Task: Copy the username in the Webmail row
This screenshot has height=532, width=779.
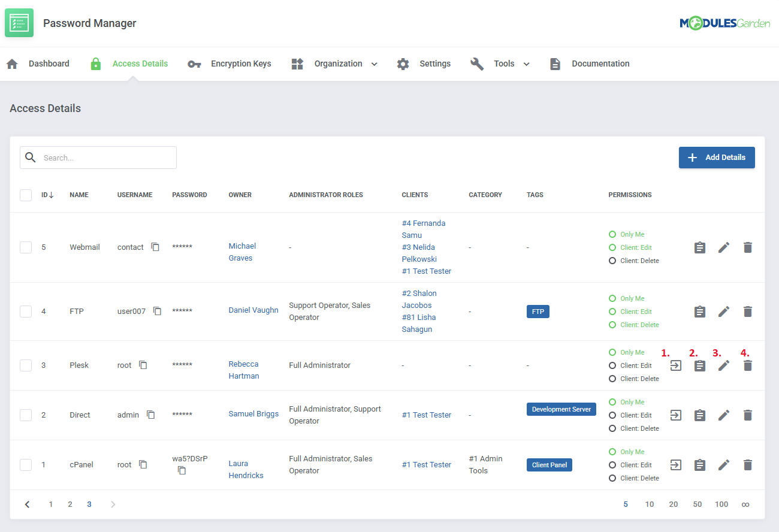Action: coord(155,247)
